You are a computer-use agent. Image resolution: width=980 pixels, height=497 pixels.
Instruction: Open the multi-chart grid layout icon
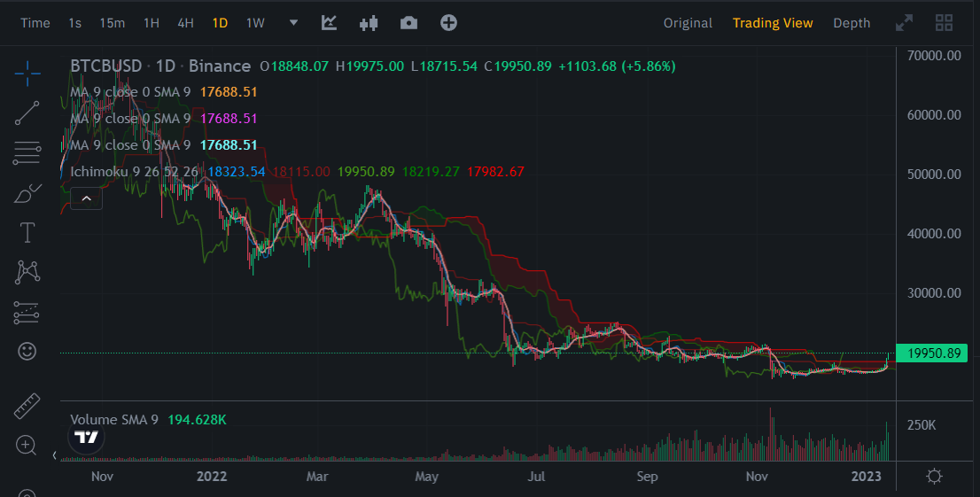944,23
